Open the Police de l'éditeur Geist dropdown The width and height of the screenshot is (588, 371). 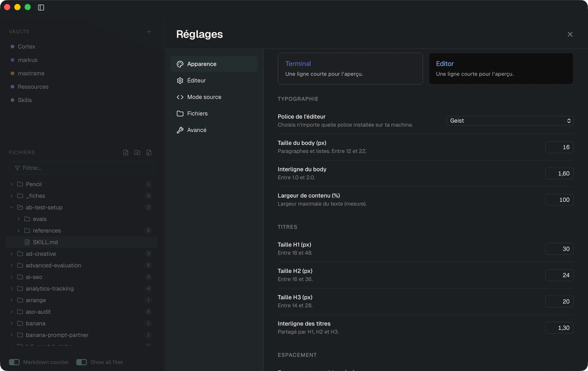[x=510, y=121]
